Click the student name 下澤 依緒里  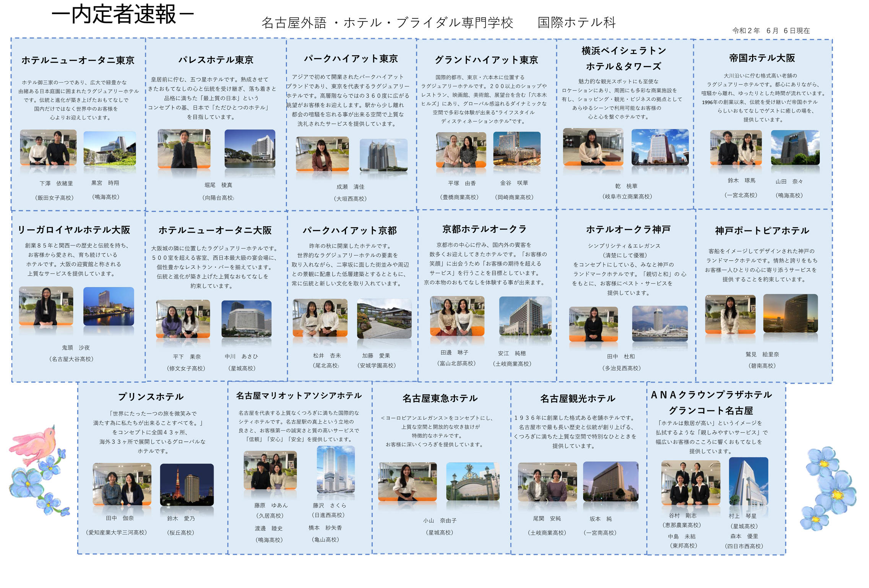coord(56,184)
